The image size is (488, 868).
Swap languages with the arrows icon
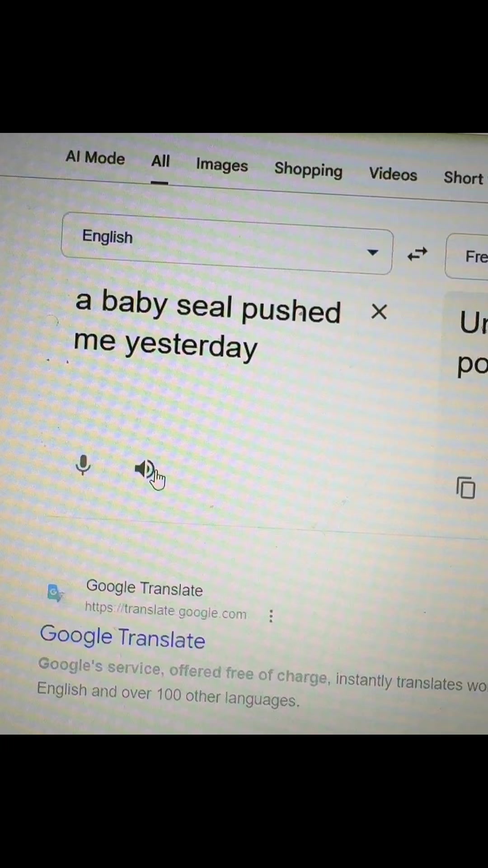[417, 255]
